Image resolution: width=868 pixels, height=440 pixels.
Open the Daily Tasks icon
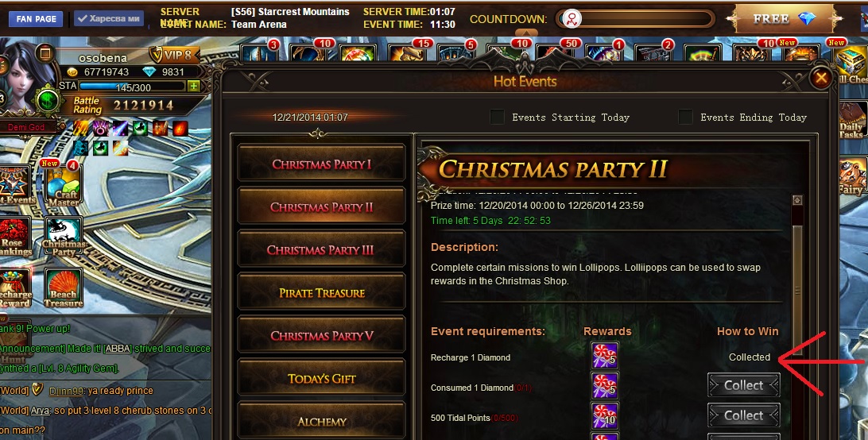[x=852, y=120]
